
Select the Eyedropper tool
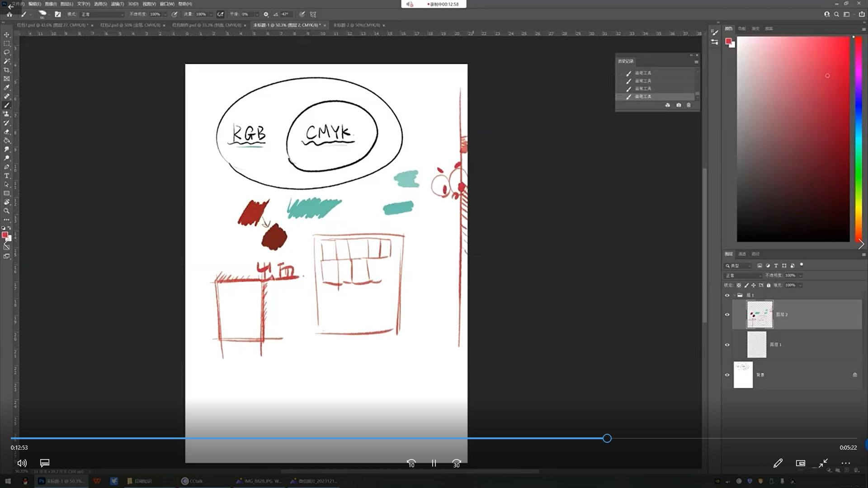pyautogui.click(x=6, y=88)
